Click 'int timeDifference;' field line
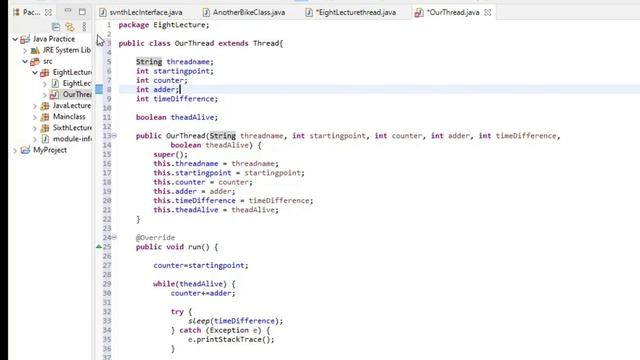This screenshot has width=640, height=360. (x=177, y=99)
